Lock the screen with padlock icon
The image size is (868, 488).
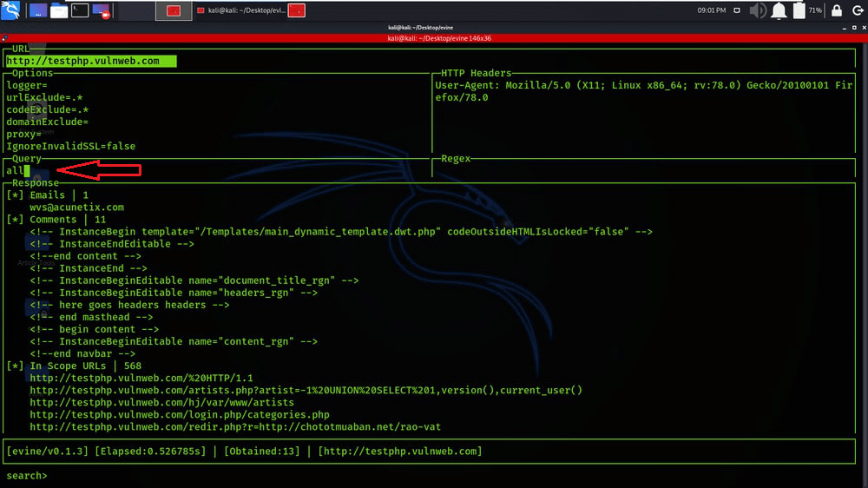pos(837,10)
